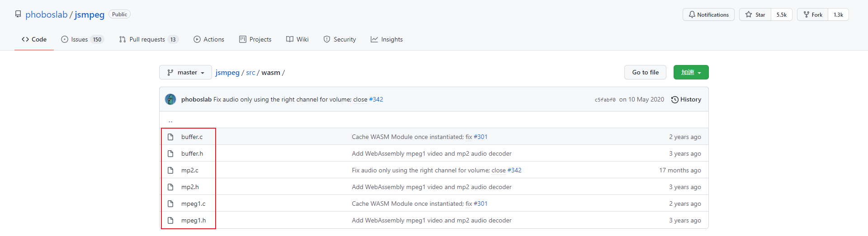Open the buffer.h file
The image size is (868, 236).
tap(192, 153)
